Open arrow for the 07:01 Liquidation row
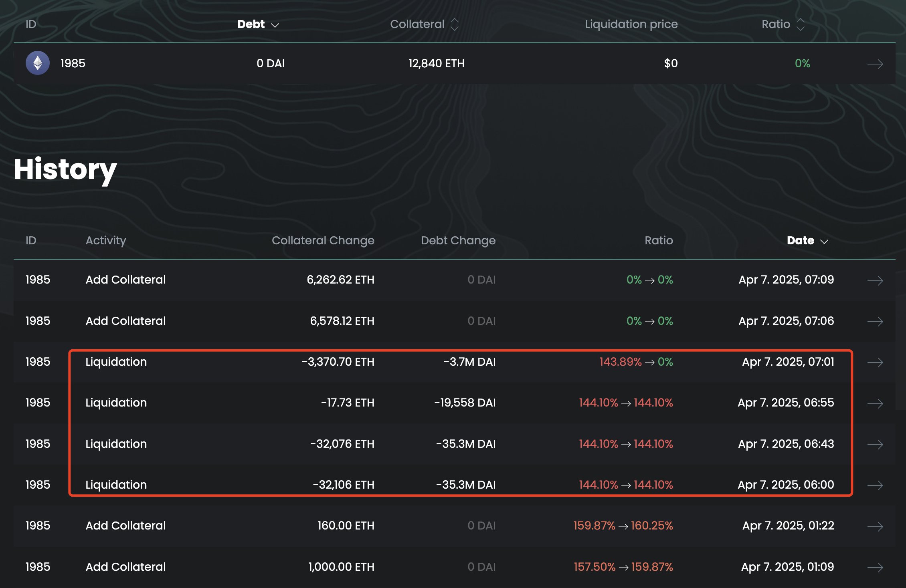 [875, 362]
